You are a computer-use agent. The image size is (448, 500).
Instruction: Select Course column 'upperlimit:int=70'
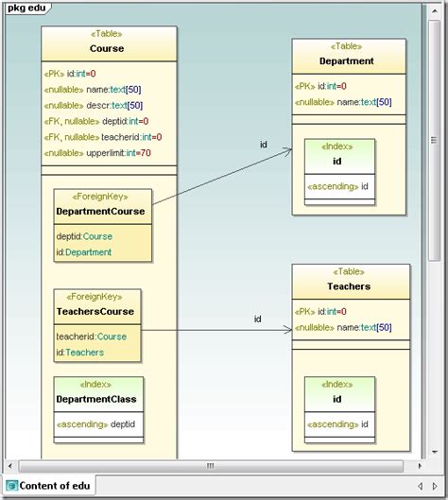click(x=97, y=153)
